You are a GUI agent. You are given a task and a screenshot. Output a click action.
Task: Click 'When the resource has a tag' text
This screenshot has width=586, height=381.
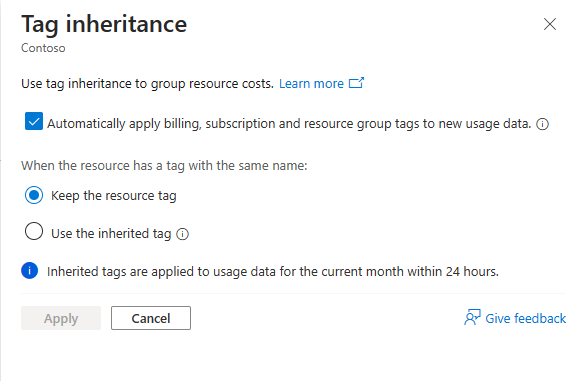(164, 165)
